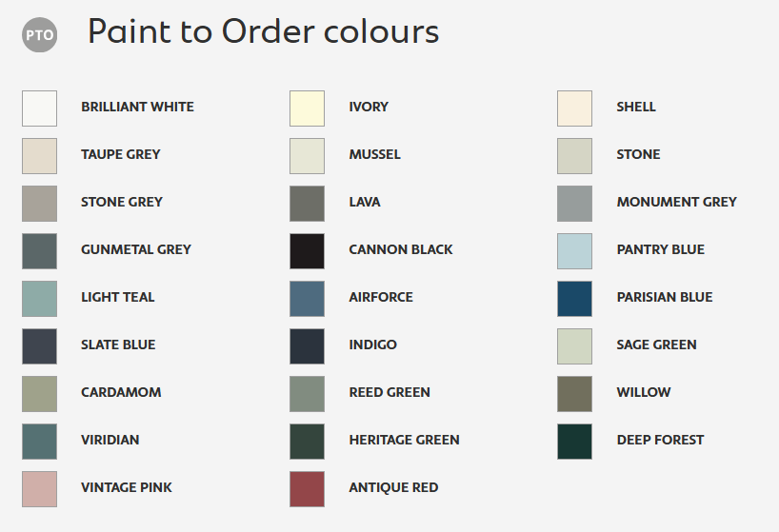Image resolution: width=779 pixels, height=532 pixels.
Task: Choose the Cannon Black colour swatch
Action: 307,250
